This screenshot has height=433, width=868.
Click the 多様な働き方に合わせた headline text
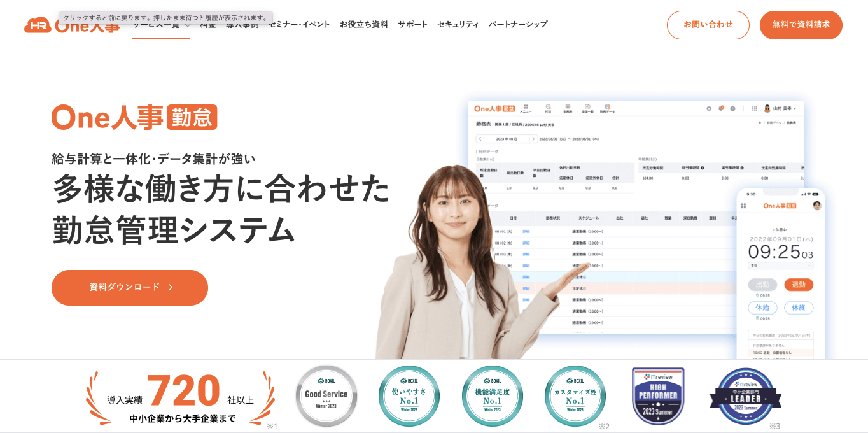[x=221, y=188]
